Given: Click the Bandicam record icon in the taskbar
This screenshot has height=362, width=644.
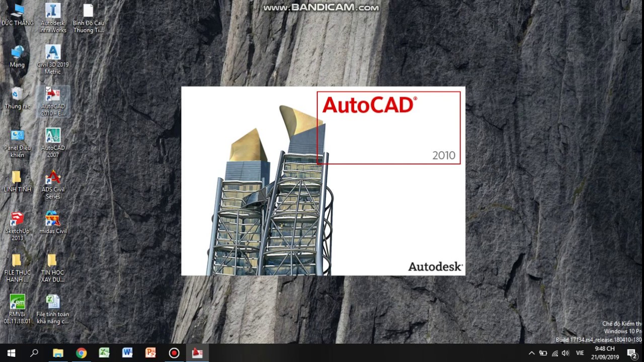Looking at the screenshot, I should pyautogui.click(x=174, y=353).
